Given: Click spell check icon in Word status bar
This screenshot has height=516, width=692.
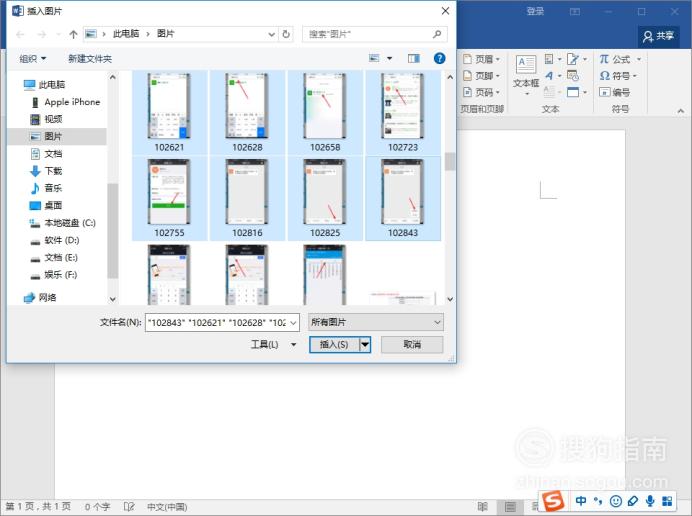Looking at the screenshot, I should point(129,507).
